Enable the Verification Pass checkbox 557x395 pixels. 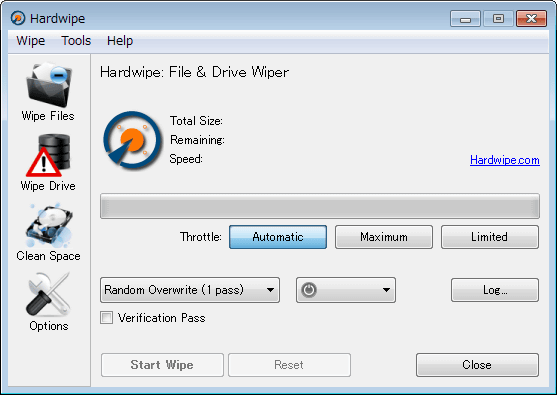[107, 318]
